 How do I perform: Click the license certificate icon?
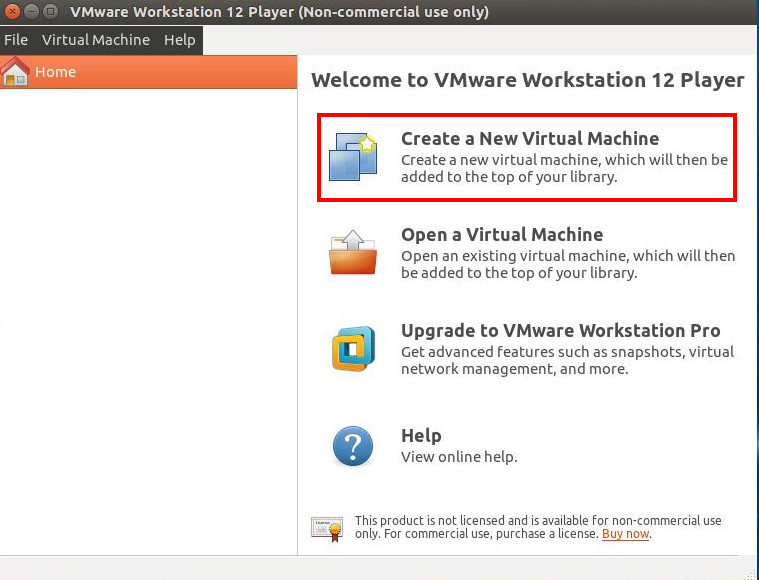tap(327, 529)
